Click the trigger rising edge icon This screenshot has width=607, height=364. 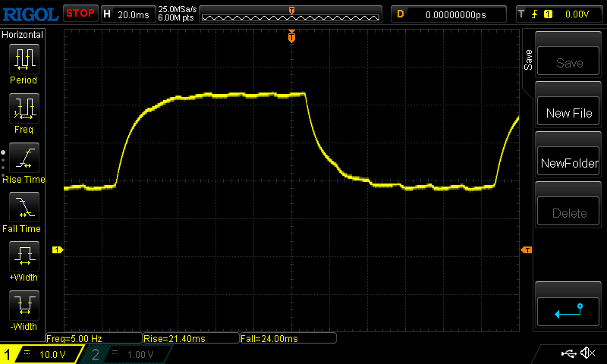(535, 14)
